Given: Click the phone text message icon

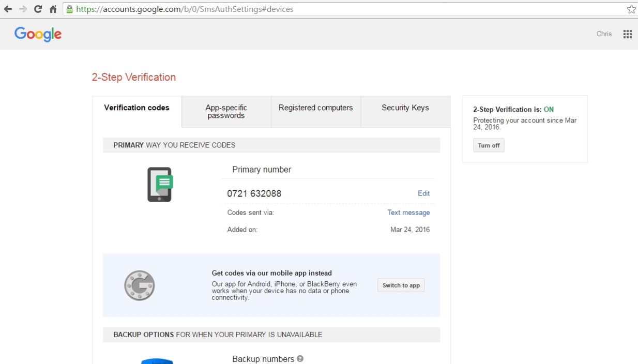Looking at the screenshot, I should (x=160, y=185).
